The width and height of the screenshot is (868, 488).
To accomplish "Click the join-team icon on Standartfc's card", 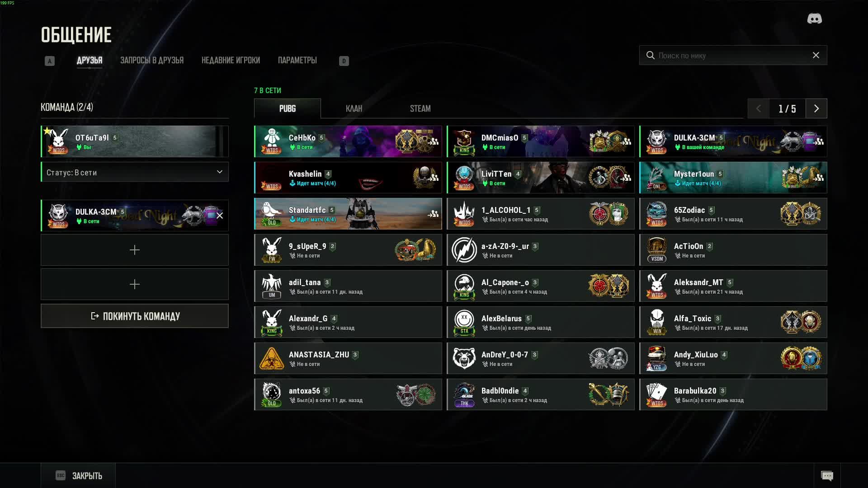I will pos(433,214).
